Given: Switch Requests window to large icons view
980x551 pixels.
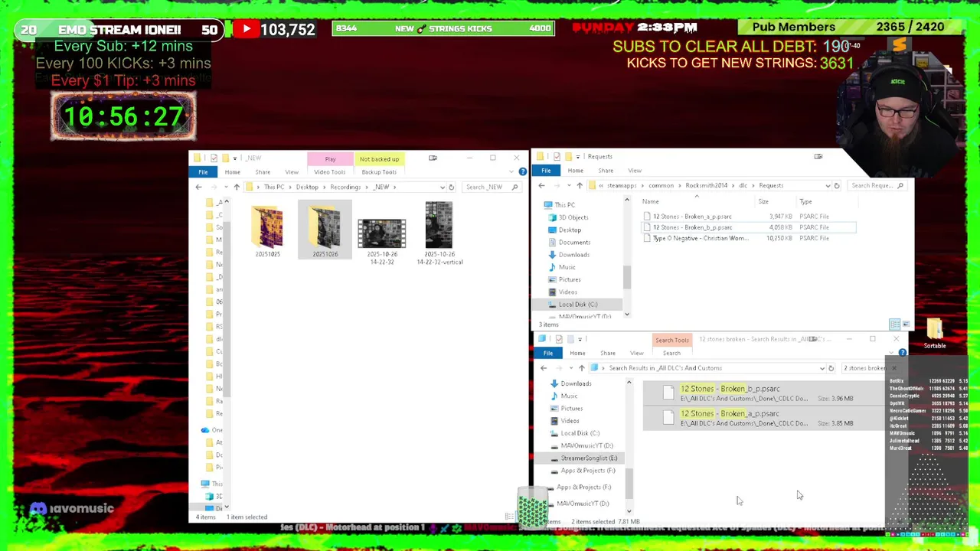Looking at the screenshot, I should point(906,324).
